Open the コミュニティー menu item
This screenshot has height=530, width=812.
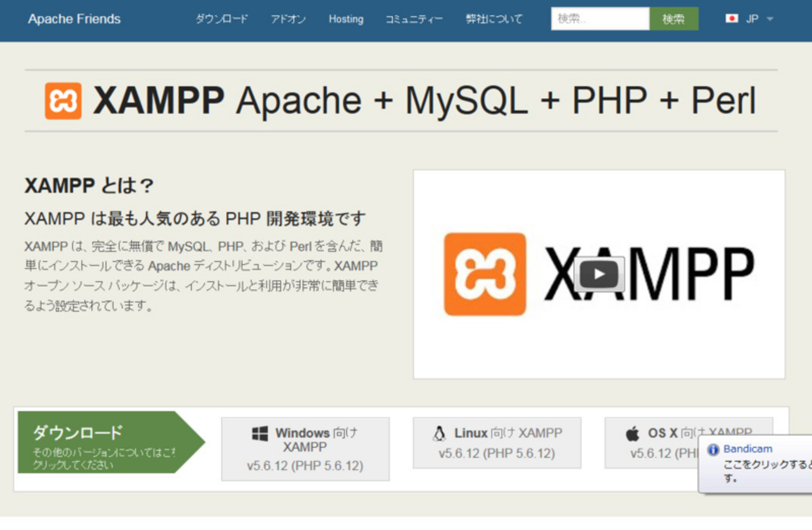pos(413,19)
